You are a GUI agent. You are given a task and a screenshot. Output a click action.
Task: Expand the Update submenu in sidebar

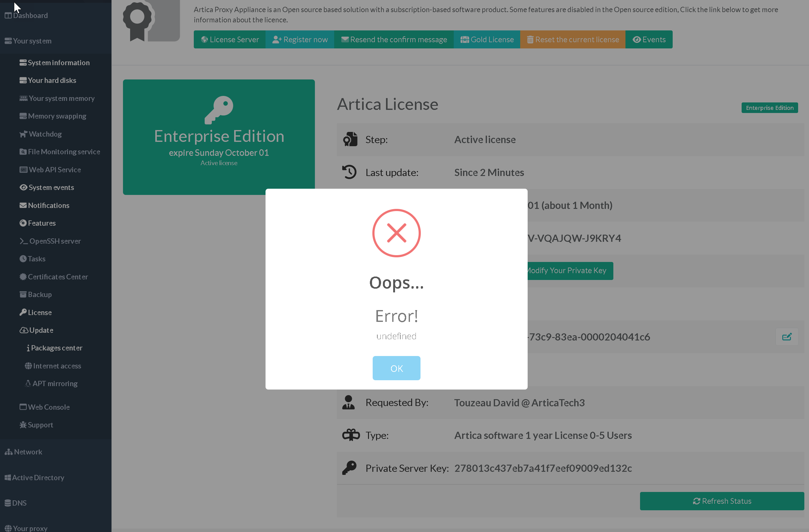[x=41, y=330]
